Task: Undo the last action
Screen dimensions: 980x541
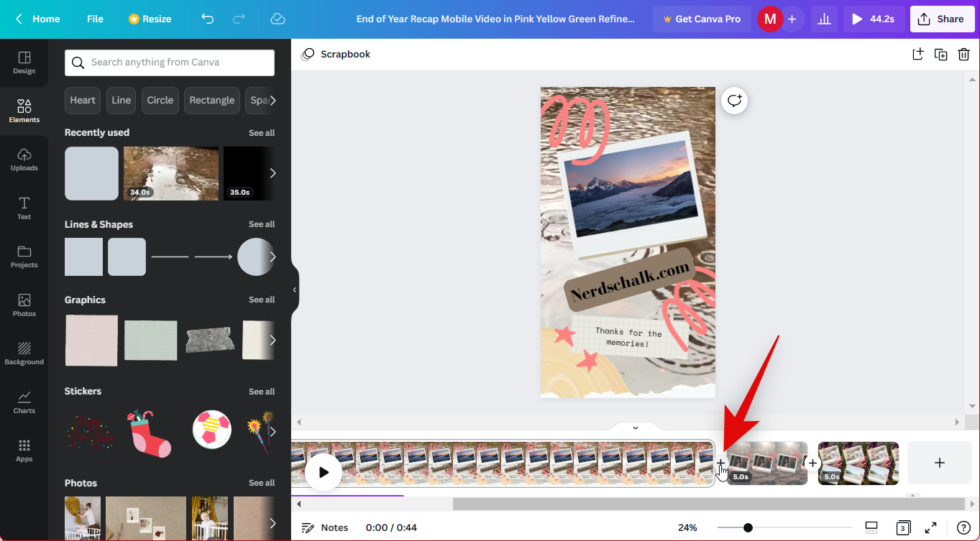Action: pyautogui.click(x=208, y=19)
